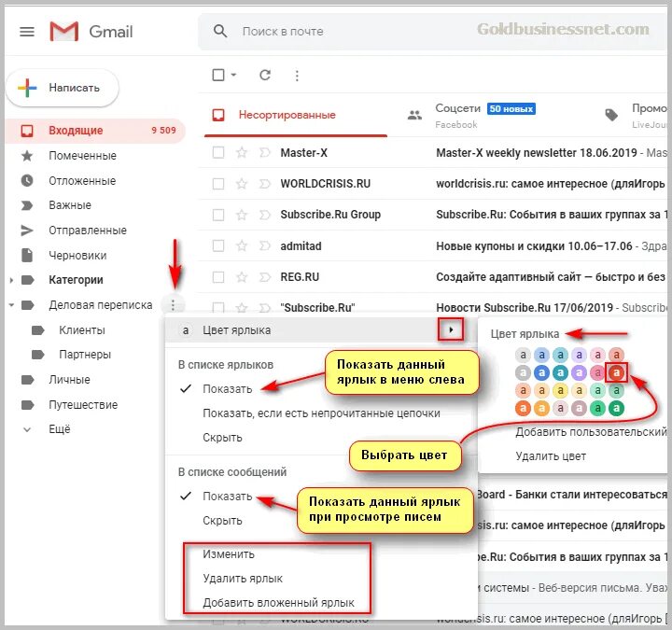Check the Subscribe.Ru Group email checkbox
This screenshot has height=630, width=672.
(x=218, y=215)
